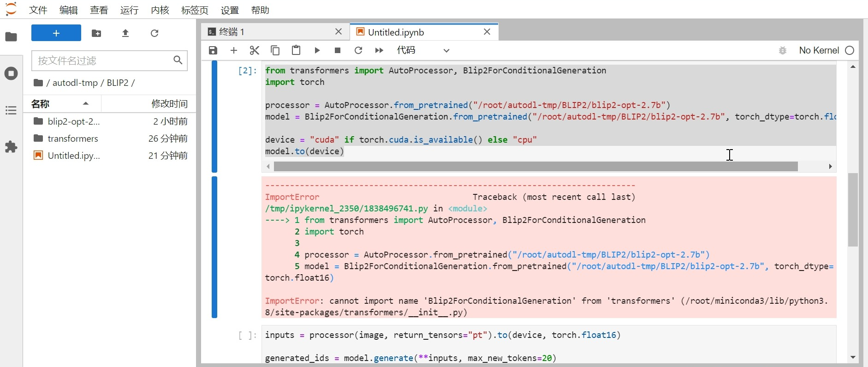Screen dimensions: 868x367
Task: Save the notebook with the disk icon
Action: point(213,50)
